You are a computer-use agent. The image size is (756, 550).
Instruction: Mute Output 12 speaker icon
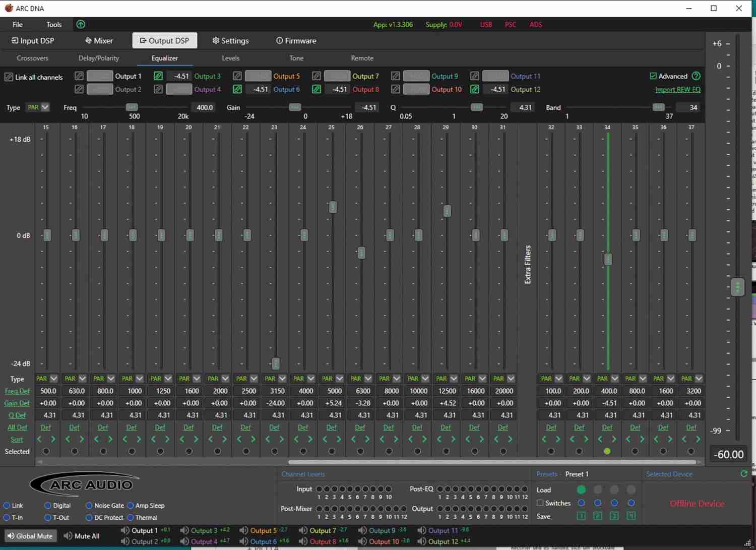tap(422, 541)
